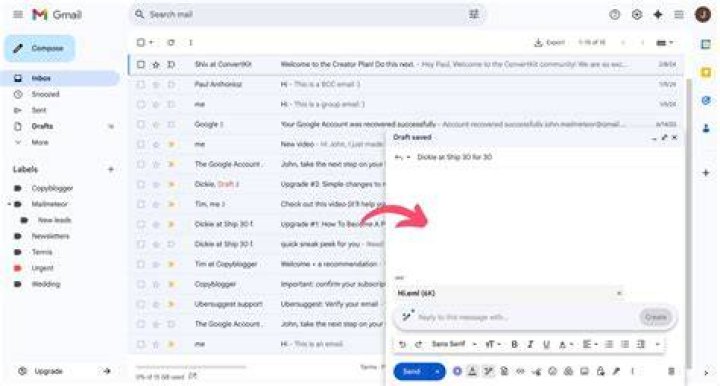This screenshot has width=720, height=386.
Task: Select the Copyblogger email checkbox
Action: [x=141, y=284]
